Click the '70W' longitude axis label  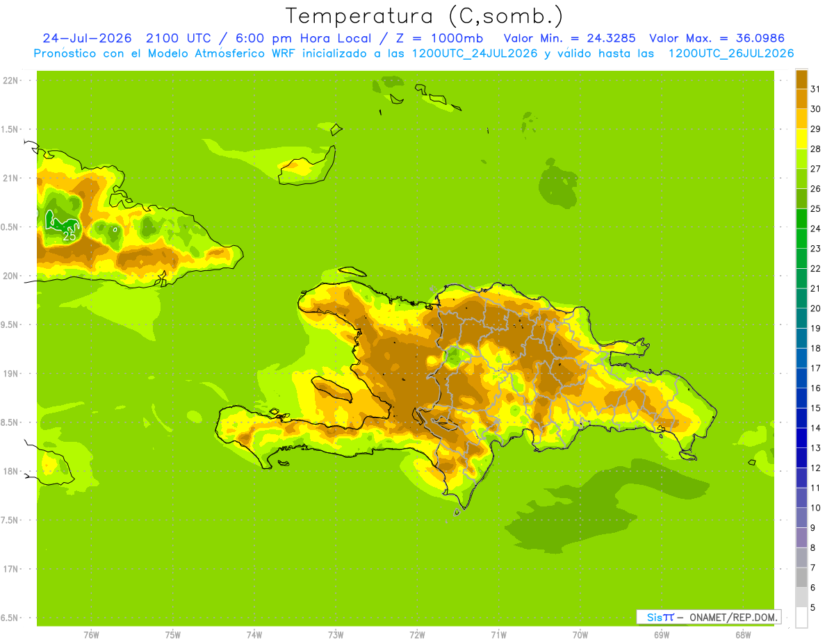[580, 634]
